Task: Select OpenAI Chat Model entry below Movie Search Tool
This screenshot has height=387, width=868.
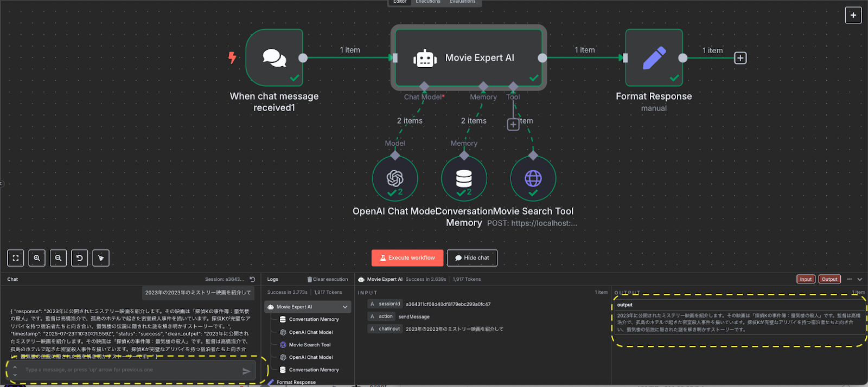Action: coord(311,357)
